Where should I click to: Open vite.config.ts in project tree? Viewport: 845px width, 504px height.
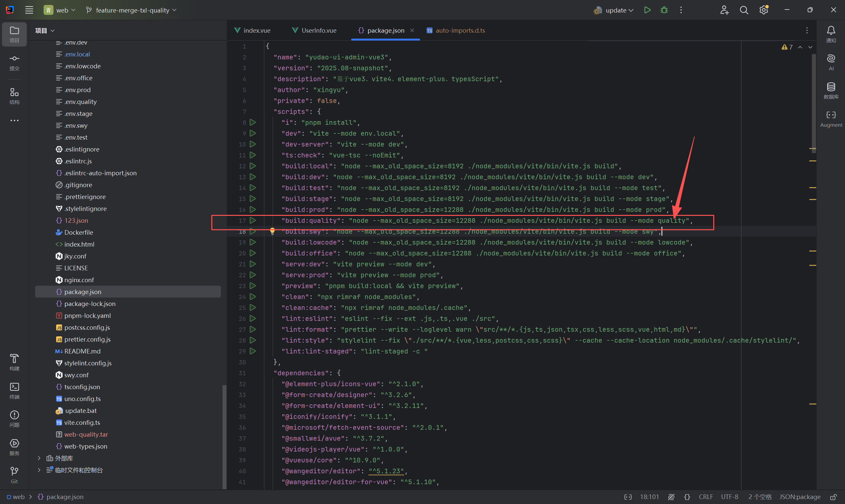click(82, 422)
